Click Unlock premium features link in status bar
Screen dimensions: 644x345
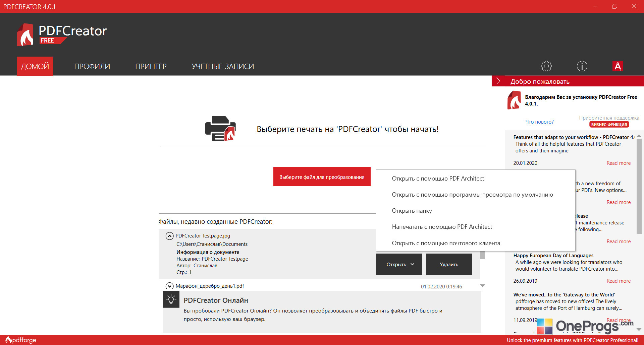573,340
